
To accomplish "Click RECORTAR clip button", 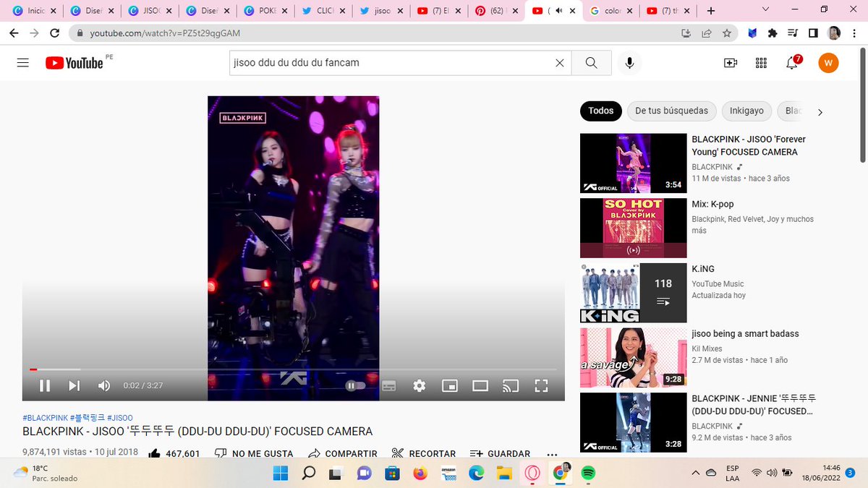I will tap(424, 453).
